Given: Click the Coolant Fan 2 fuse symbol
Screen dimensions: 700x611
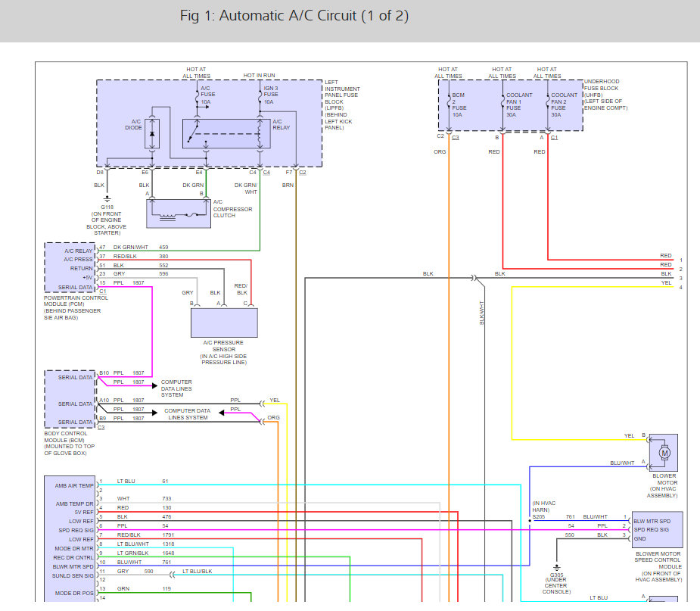Looking at the screenshot, I should pyautogui.click(x=548, y=102).
